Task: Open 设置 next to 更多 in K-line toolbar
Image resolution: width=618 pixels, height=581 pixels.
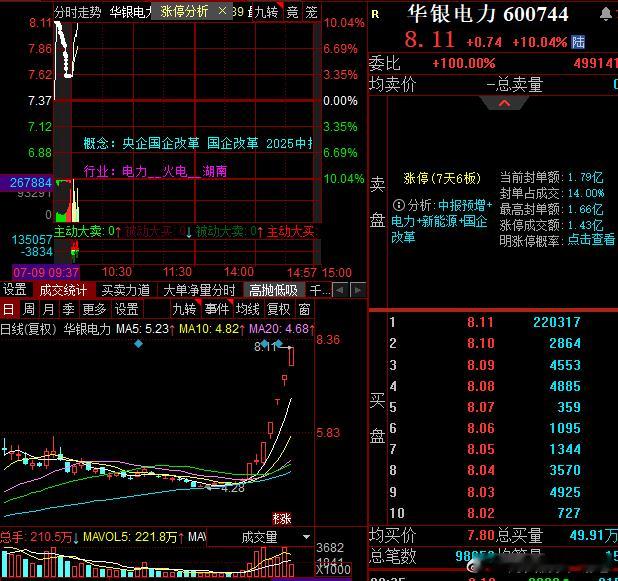Action: pos(127,309)
